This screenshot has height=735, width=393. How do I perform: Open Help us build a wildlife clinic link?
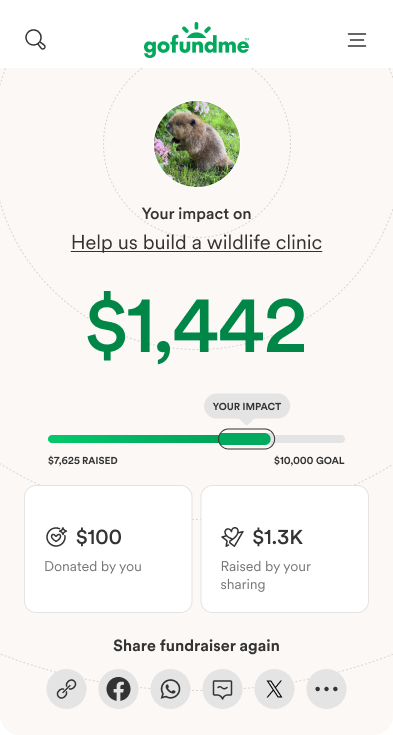(196, 242)
